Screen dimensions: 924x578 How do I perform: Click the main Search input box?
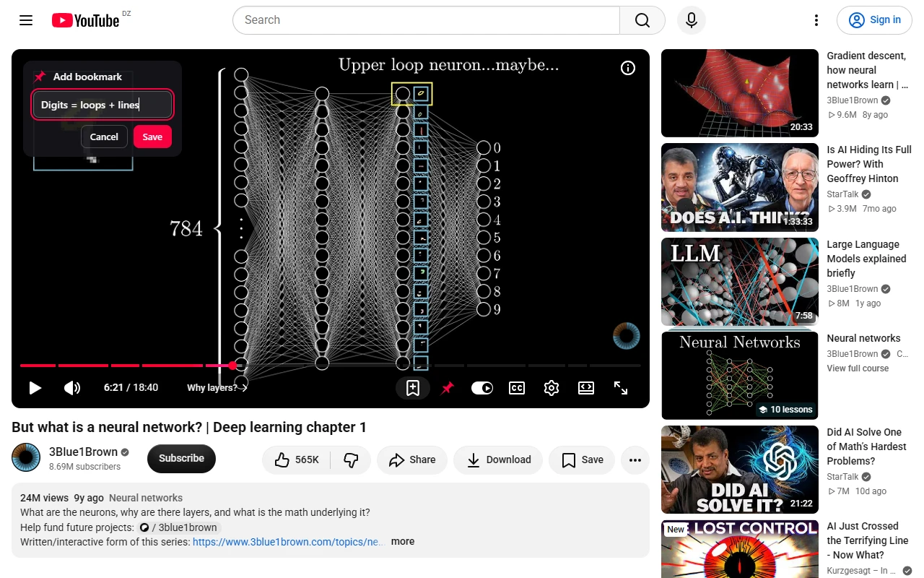click(x=426, y=20)
